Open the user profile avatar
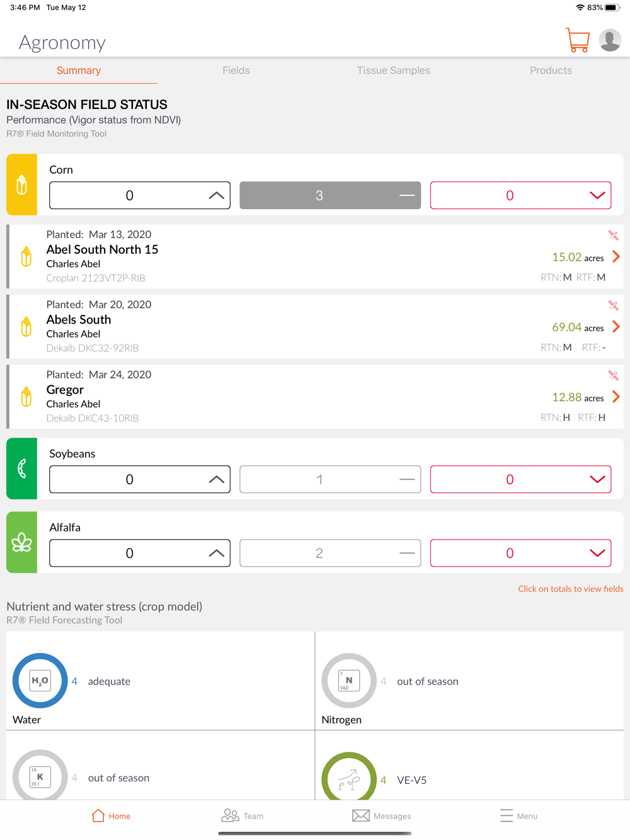Image resolution: width=630 pixels, height=840 pixels. [610, 40]
